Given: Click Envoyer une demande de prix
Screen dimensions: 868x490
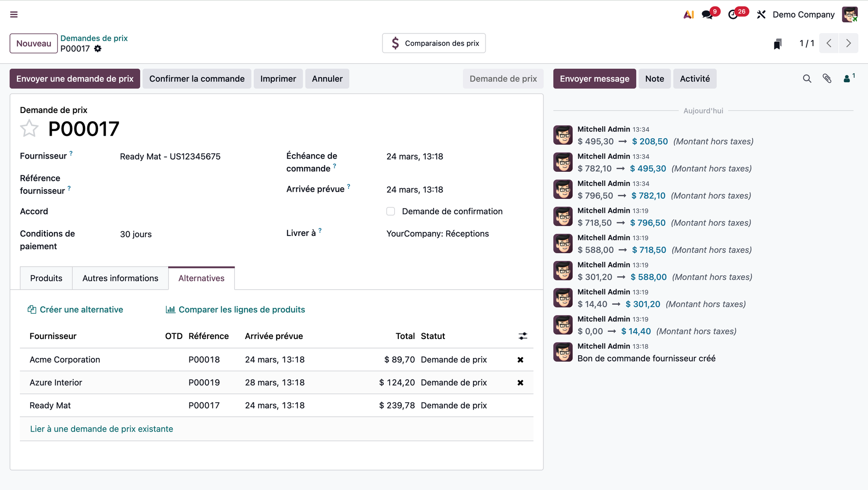Looking at the screenshot, I should 75,79.
